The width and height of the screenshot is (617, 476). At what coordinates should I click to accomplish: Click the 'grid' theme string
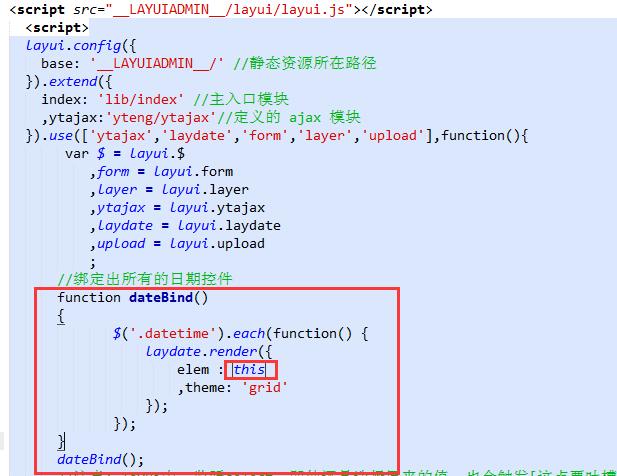264,387
